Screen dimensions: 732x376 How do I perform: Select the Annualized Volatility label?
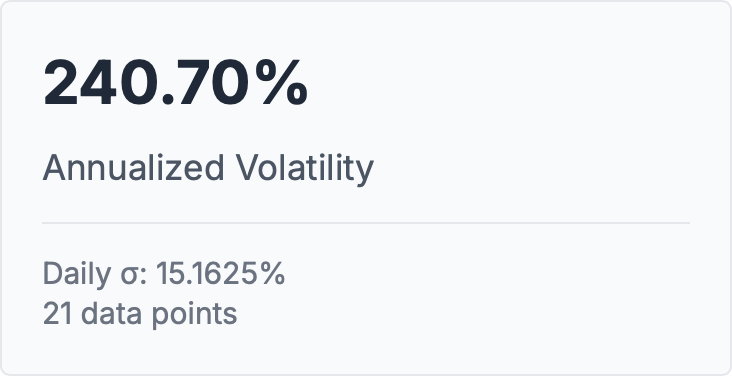point(208,168)
